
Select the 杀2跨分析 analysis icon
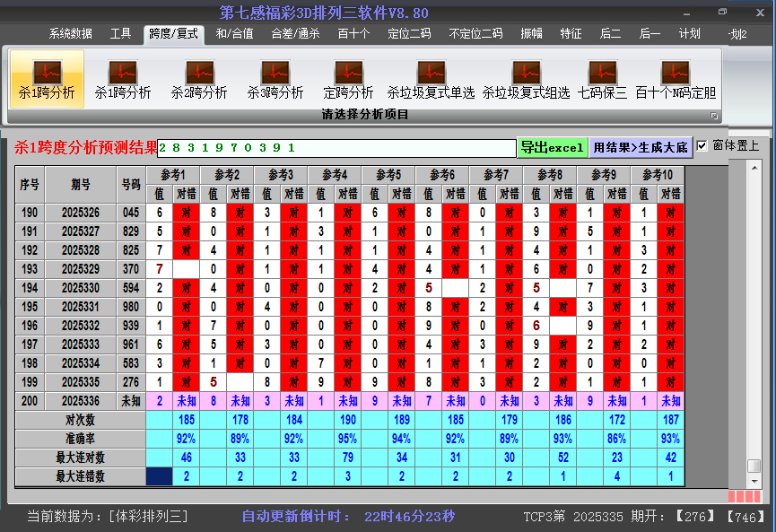[x=199, y=73]
